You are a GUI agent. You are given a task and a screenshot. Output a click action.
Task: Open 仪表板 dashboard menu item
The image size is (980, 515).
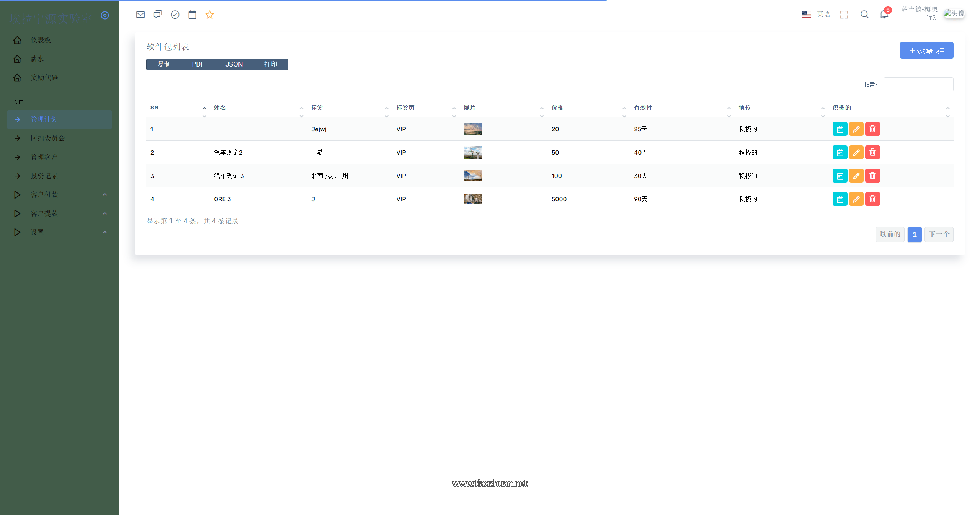[41, 40]
